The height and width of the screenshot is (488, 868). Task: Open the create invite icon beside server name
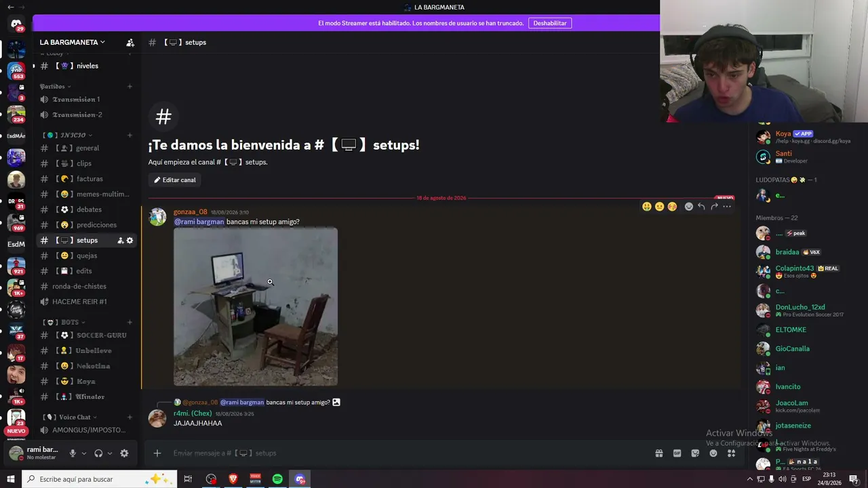tap(130, 42)
